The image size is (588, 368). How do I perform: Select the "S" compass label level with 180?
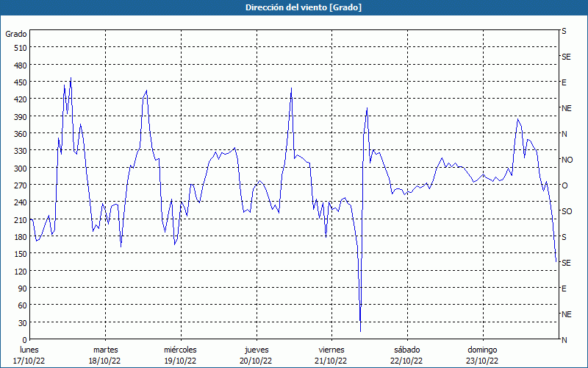(x=564, y=237)
